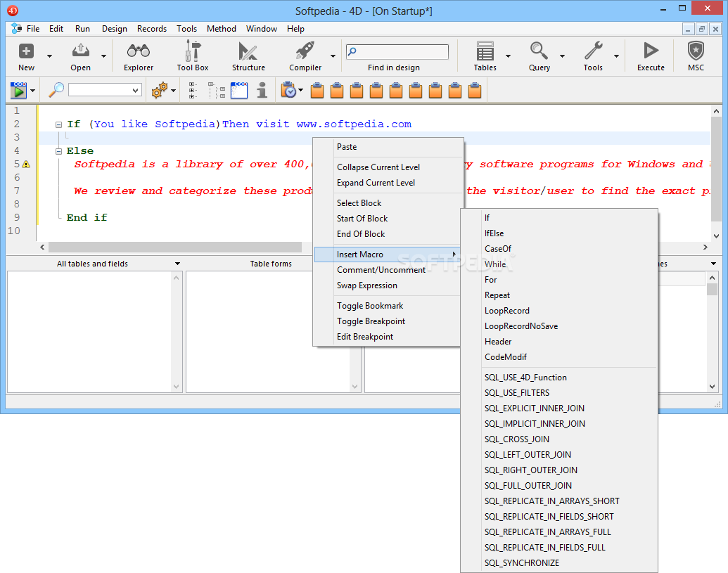728x573 pixels.
Task: Launch the Compiler rocket icon
Action: tap(305, 51)
